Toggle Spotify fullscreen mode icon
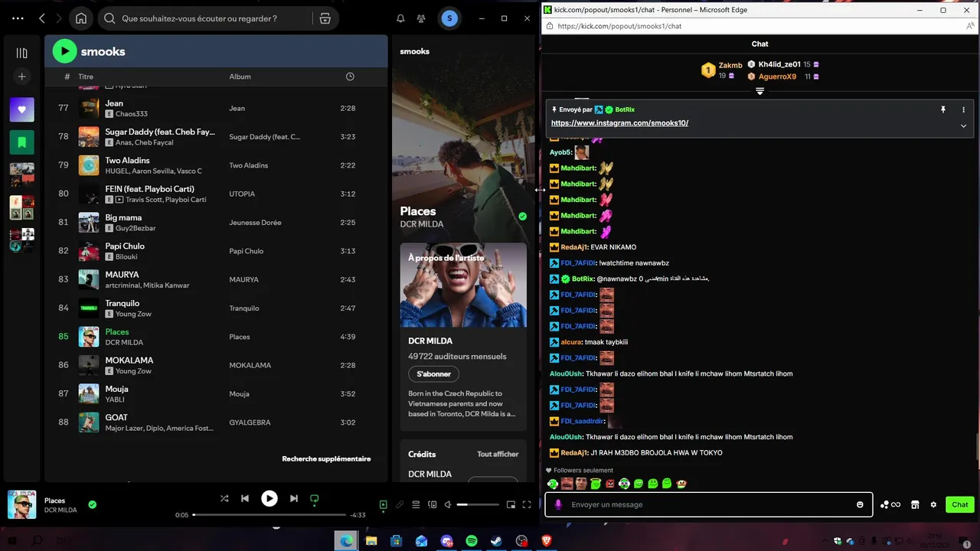 click(x=527, y=504)
